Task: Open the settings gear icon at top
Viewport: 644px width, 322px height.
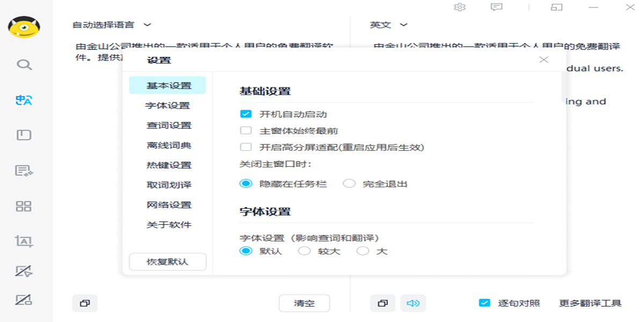Action: tap(459, 7)
